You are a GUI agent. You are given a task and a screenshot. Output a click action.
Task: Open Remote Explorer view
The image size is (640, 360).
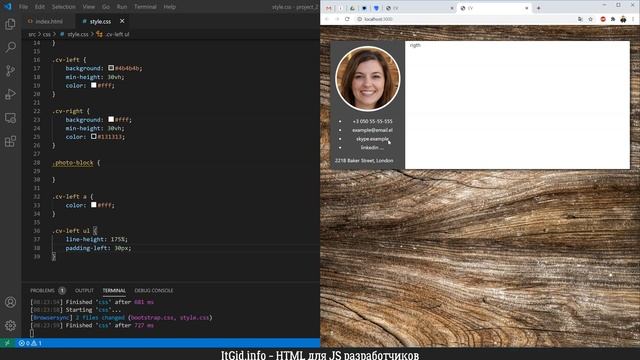(x=10, y=118)
